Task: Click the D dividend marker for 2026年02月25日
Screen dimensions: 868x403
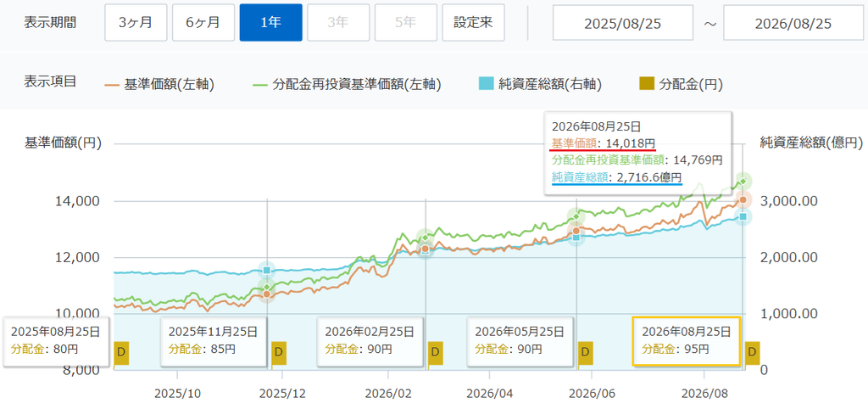Action: pyautogui.click(x=436, y=353)
